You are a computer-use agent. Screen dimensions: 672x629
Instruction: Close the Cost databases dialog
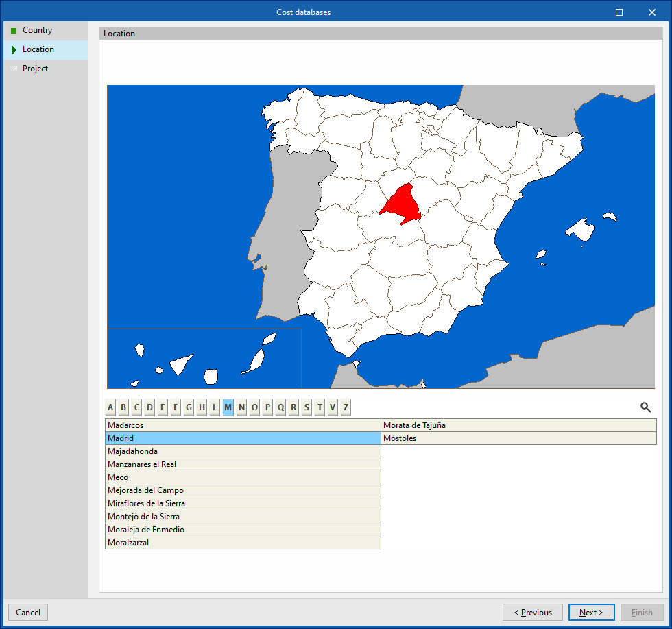652,12
